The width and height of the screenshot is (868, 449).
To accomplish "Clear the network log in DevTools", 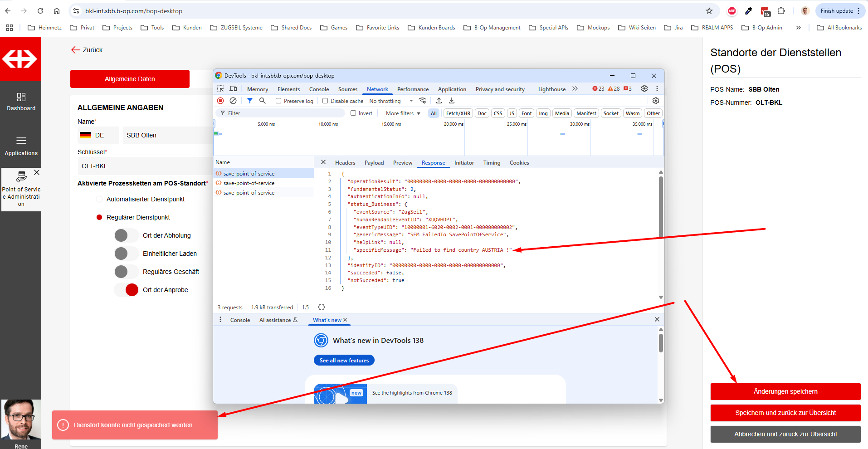I will pyautogui.click(x=233, y=101).
